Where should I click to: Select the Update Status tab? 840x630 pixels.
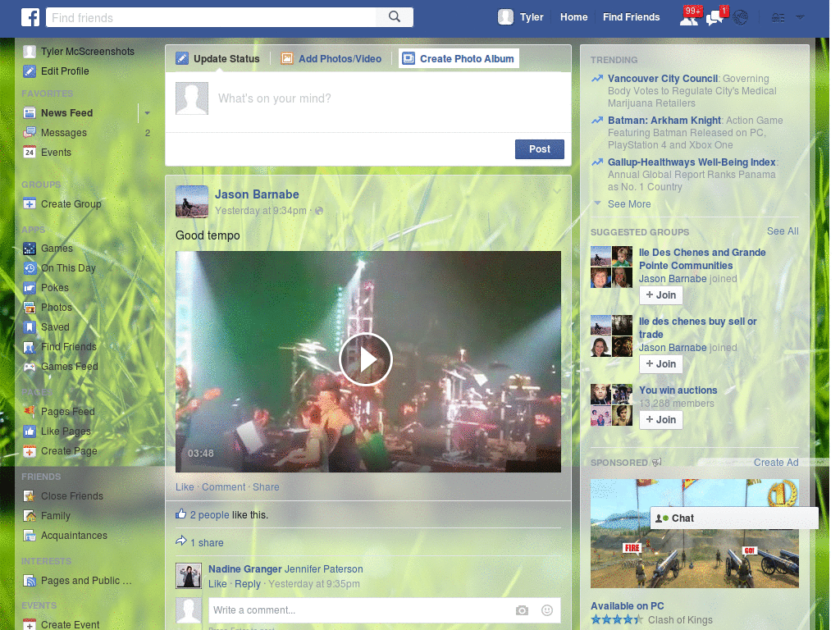point(218,58)
